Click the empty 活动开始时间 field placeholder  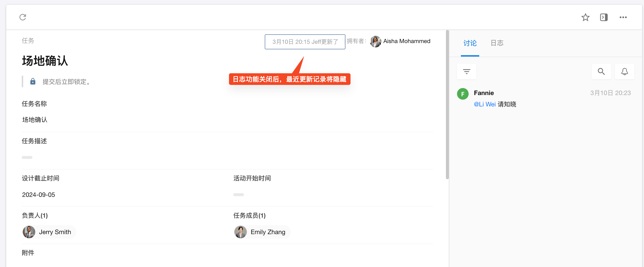point(238,195)
